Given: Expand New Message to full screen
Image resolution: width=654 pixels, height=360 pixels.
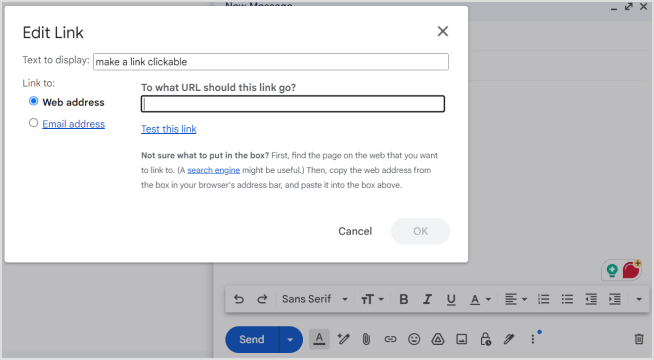Looking at the screenshot, I should click(x=629, y=7).
